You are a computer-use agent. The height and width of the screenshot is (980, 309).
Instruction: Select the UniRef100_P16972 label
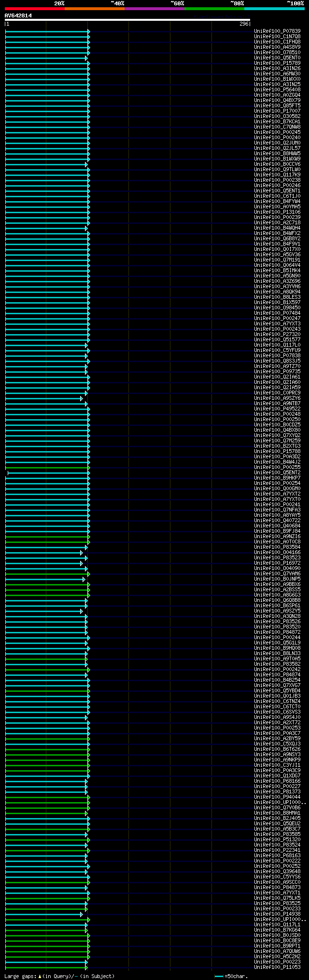[277, 563]
